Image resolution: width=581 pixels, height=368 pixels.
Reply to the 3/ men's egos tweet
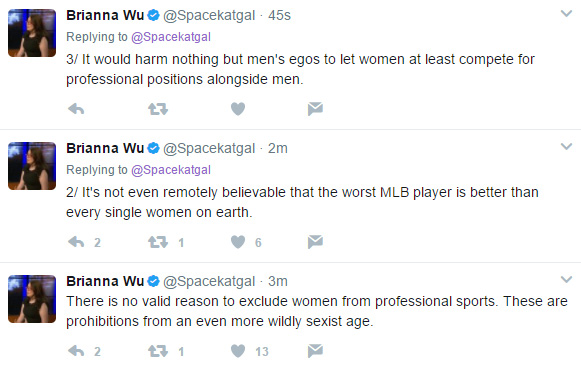click(x=76, y=109)
